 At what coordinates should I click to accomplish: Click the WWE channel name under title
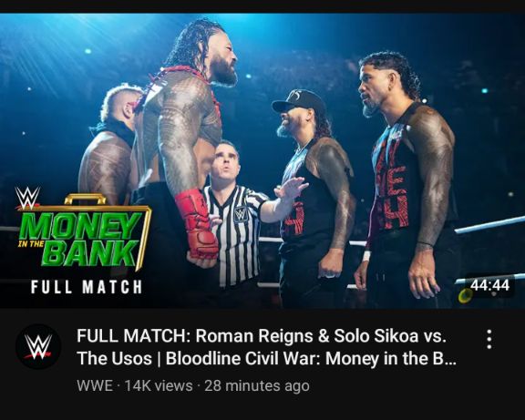[x=95, y=386]
